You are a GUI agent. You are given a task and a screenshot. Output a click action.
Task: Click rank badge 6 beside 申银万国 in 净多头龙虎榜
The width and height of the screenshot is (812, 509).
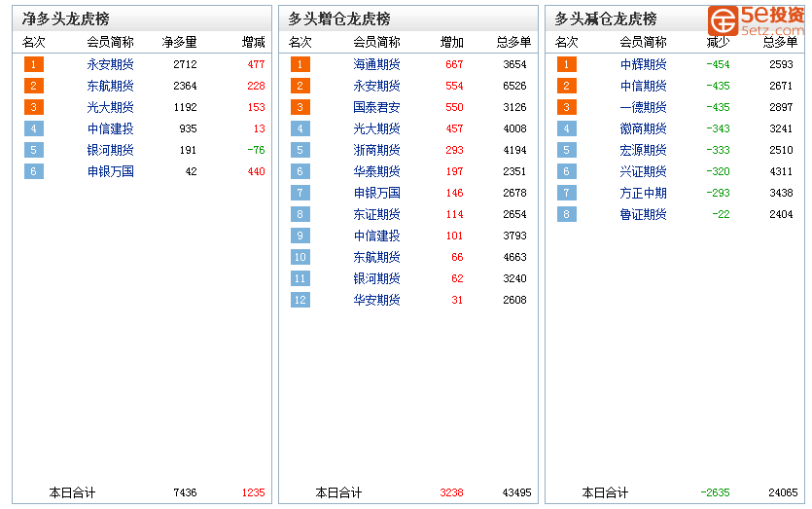34,171
